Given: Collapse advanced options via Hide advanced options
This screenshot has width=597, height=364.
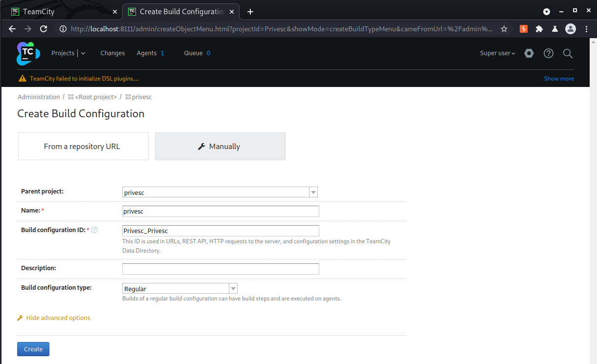Looking at the screenshot, I should (58, 318).
